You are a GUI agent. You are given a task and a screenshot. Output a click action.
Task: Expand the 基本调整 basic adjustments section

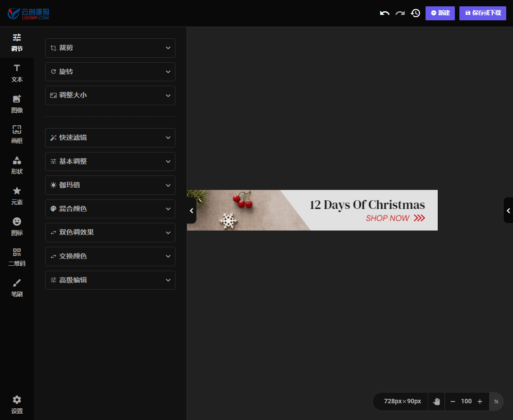click(x=110, y=162)
